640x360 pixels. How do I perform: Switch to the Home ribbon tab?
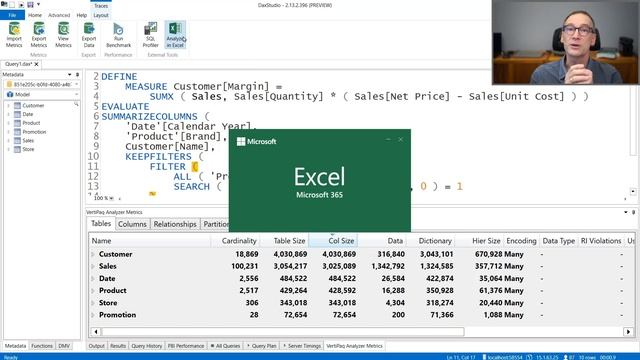tap(35, 15)
